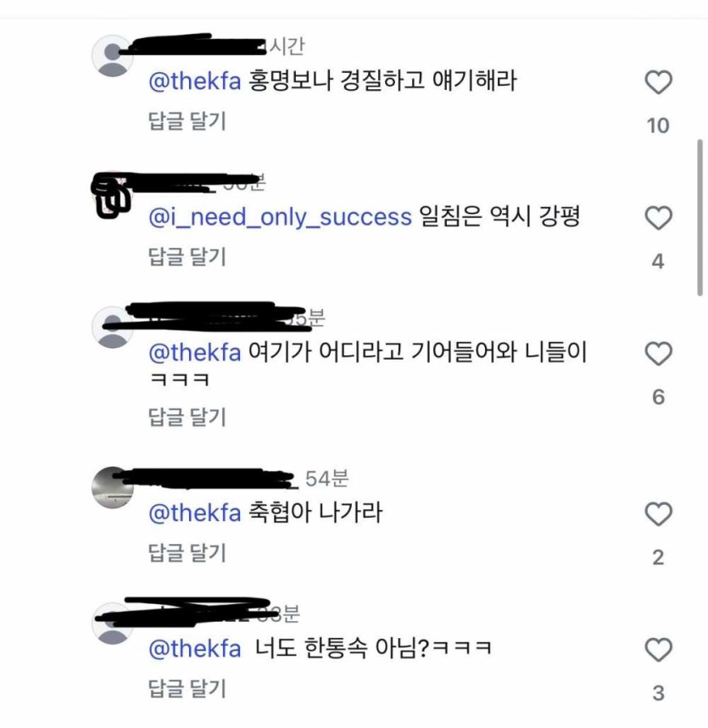Screen dimensions: 708x728
Task: Tap heart on 여기가 어디라고 기어들어와 comment
Action: tap(659, 354)
